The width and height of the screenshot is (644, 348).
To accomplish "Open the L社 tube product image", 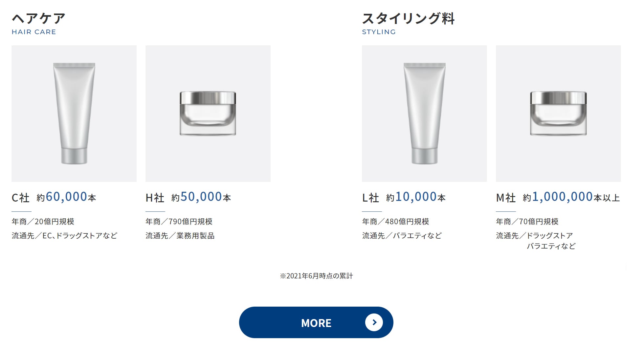I will click(x=424, y=114).
